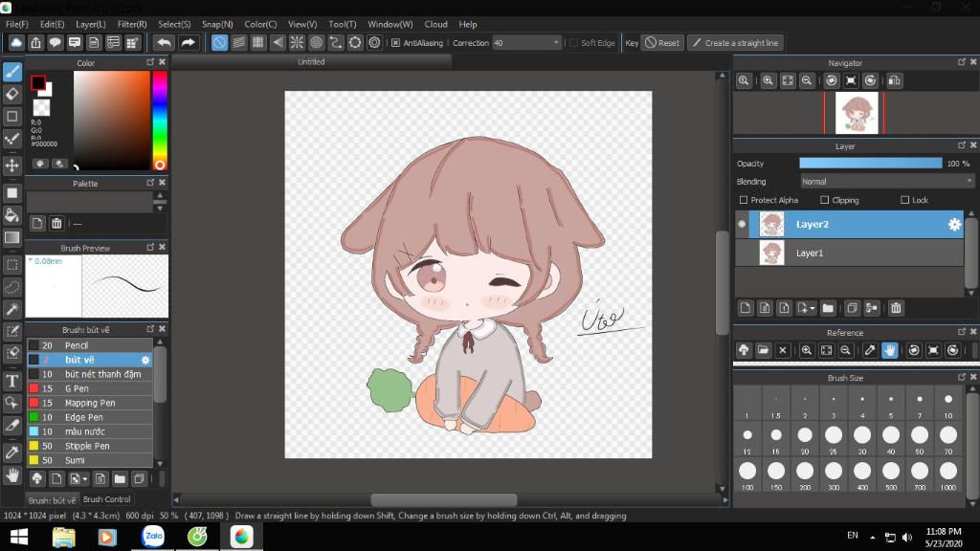This screenshot has width=980, height=551.
Task: Expand the add-layer dropdown arrow
Action: click(x=812, y=309)
